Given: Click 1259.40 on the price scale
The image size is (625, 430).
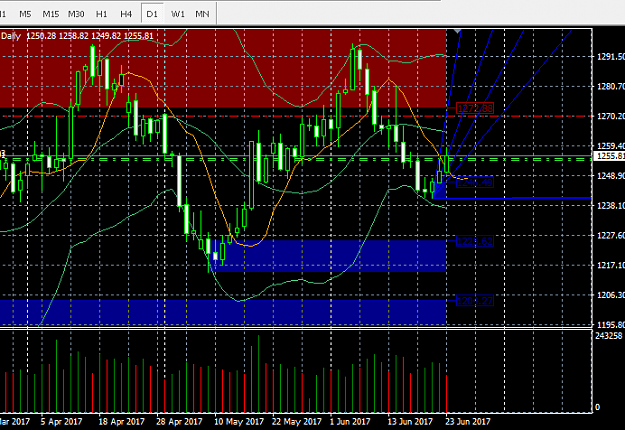Looking at the screenshot, I should coord(611,146).
